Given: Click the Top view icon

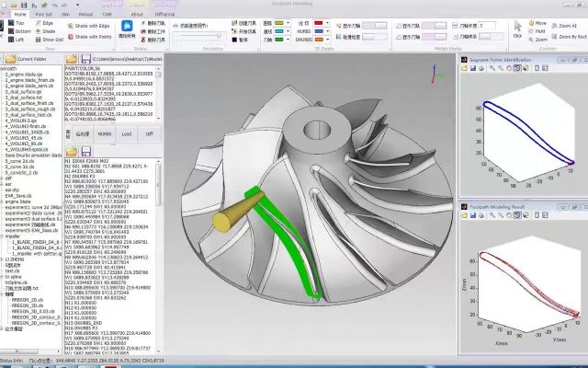Looking at the screenshot, I should (x=11, y=23).
